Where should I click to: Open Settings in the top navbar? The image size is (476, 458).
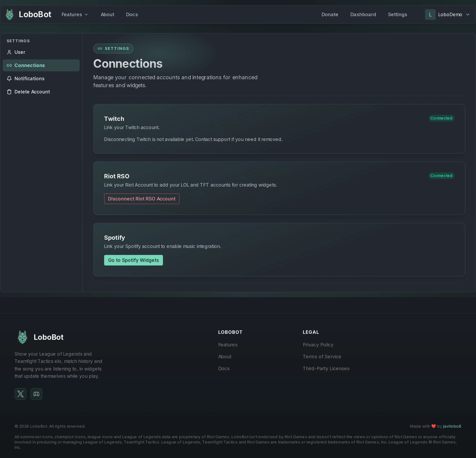[397, 15]
